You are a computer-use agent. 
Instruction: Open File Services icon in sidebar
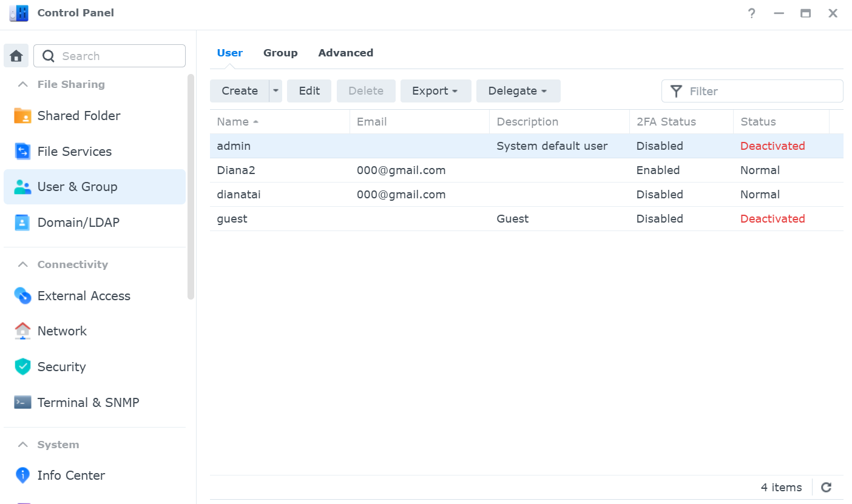pyautogui.click(x=22, y=152)
